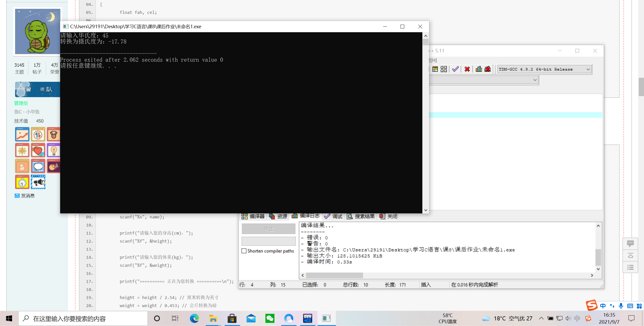
Task: Click the delete-profiling icon with red X
Action: click(488, 69)
